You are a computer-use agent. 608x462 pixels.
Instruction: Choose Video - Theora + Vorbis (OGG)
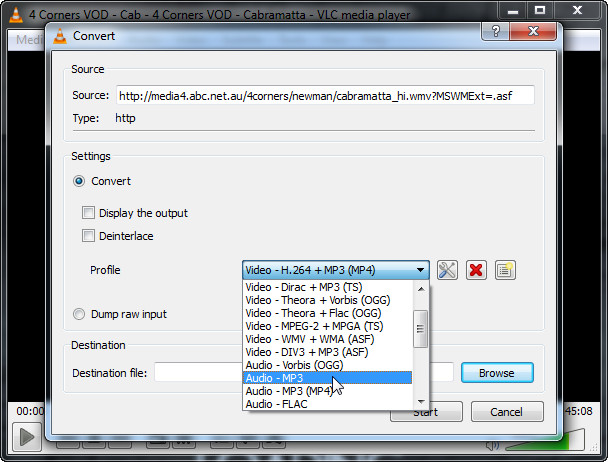tap(327, 300)
